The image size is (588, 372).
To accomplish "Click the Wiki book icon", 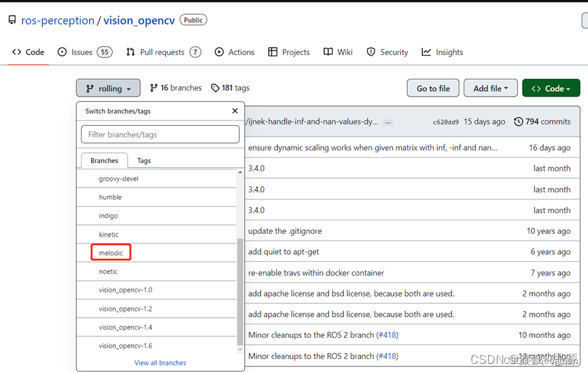I will pos(328,52).
